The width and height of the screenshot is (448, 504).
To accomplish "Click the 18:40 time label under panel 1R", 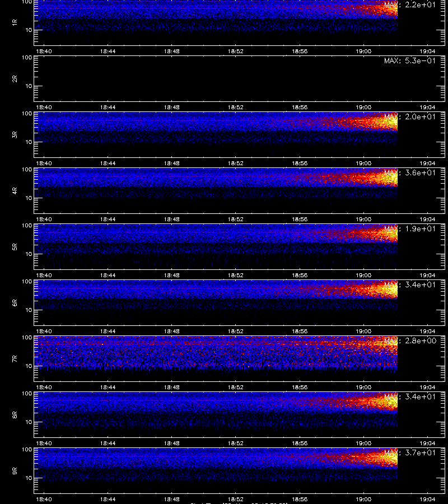I will point(44,52).
